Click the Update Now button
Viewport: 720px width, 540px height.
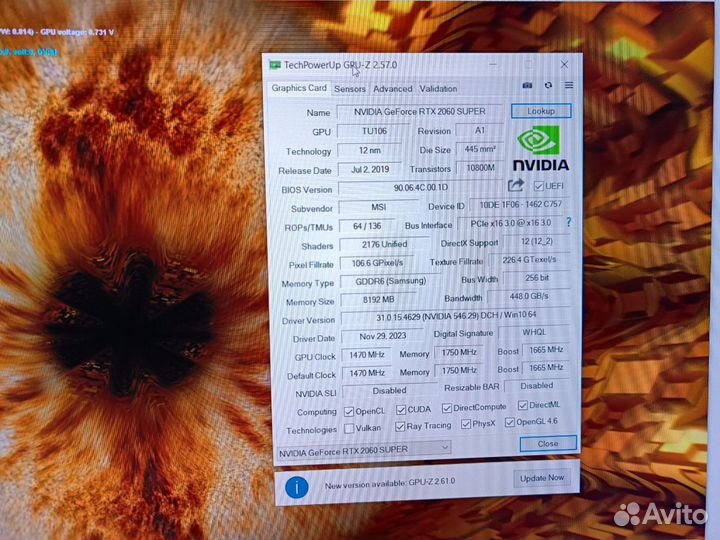(x=542, y=478)
